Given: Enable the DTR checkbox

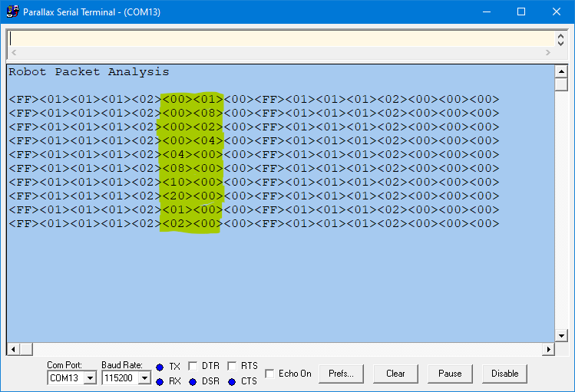Looking at the screenshot, I should (x=193, y=366).
